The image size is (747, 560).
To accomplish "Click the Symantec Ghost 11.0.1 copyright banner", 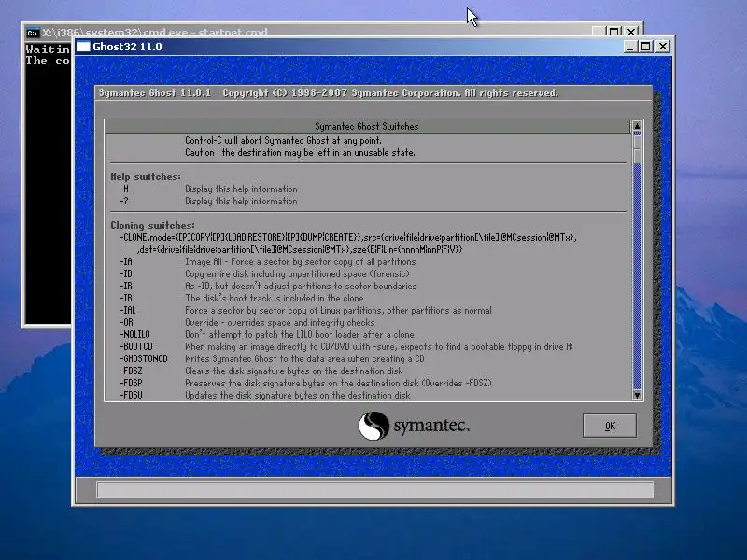I will (x=329, y=92).
